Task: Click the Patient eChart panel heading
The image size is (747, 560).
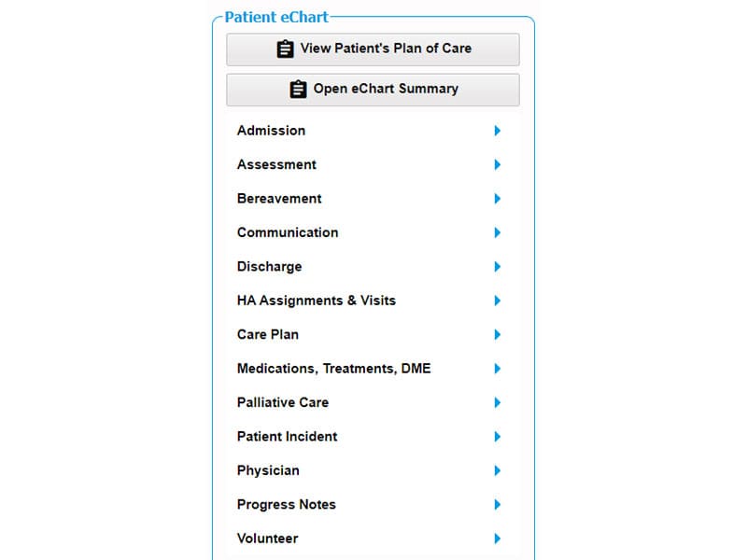Action: [276, 17]
